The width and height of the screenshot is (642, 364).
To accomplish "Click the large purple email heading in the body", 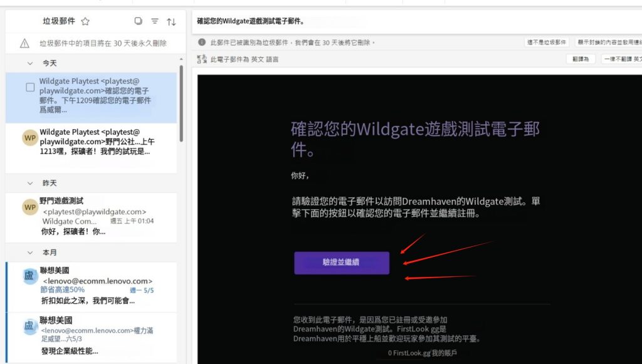I will coord(415,139).
